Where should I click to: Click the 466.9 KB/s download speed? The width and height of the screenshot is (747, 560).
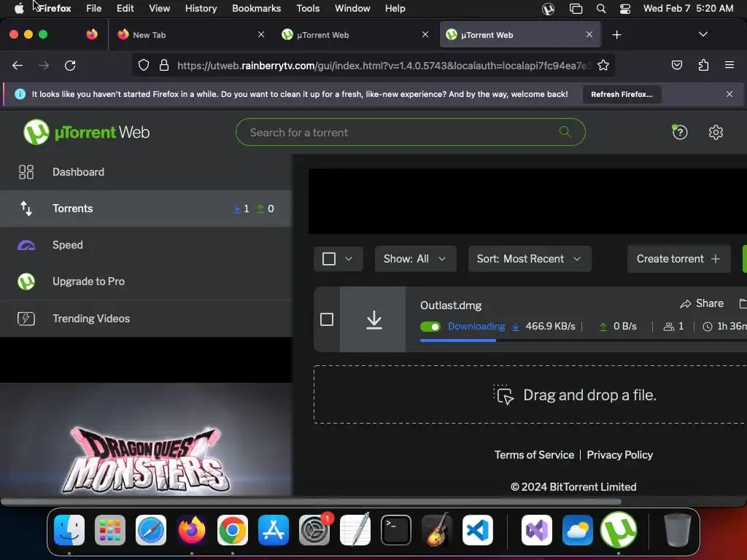(550, 326)
